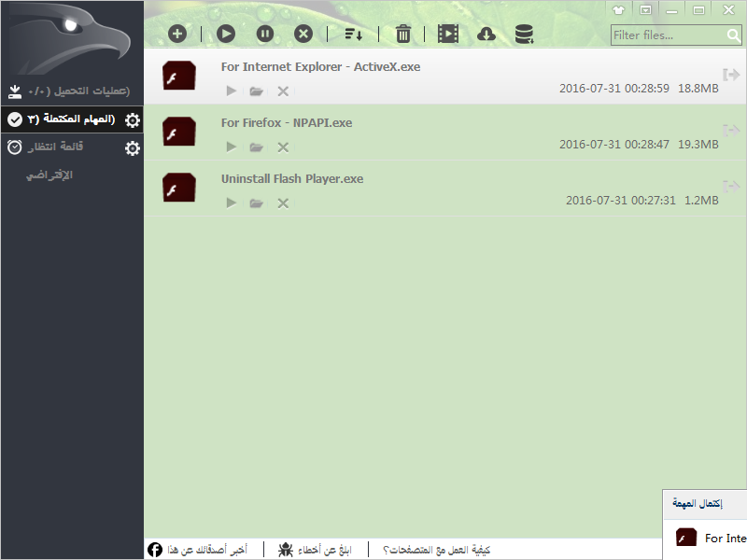
Task: Click the Facebook tell your friends link
Action: [197, 550]
